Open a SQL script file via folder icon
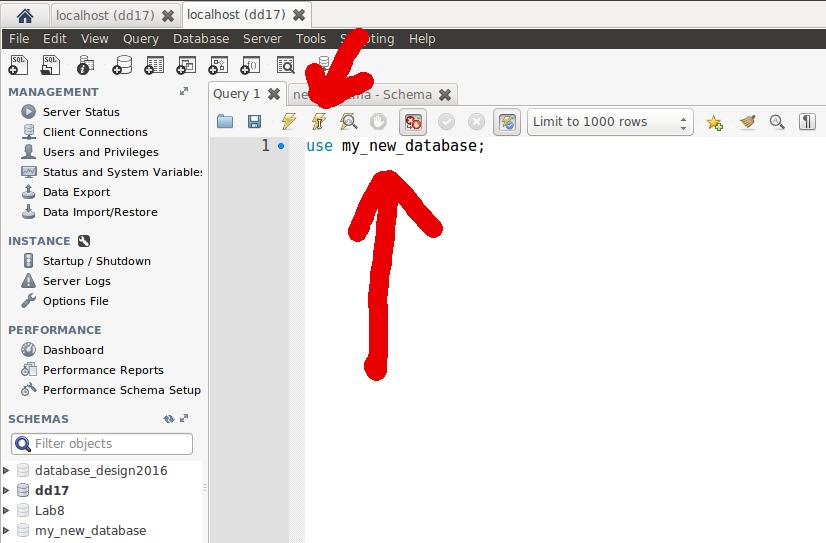826x543 pixels. point(225,122)
